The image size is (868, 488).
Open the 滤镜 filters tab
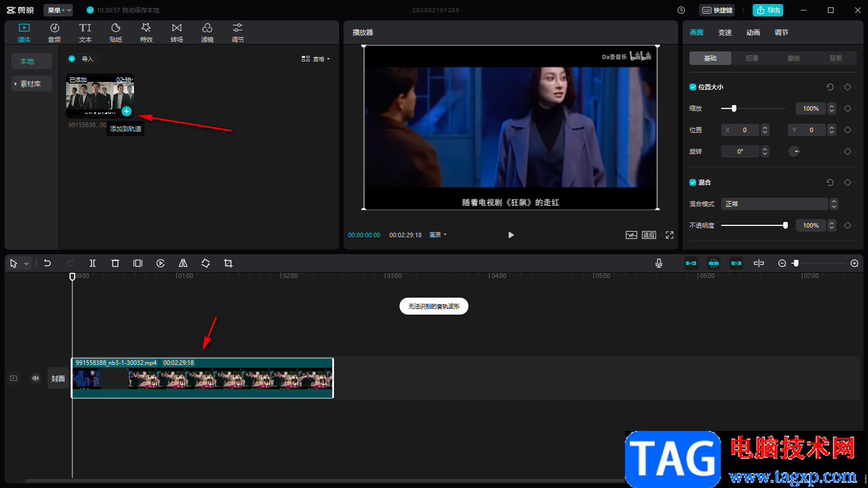tap(207, 33)
